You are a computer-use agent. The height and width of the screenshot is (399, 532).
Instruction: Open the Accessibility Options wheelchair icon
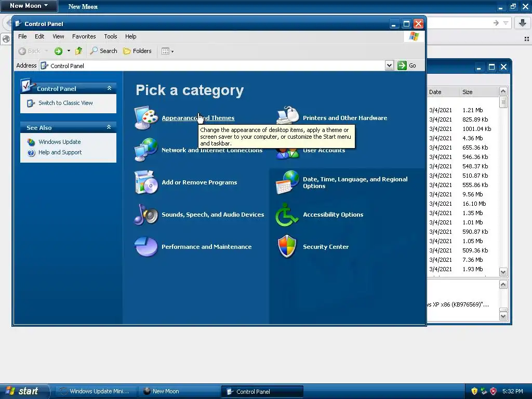tap(287, 215)
